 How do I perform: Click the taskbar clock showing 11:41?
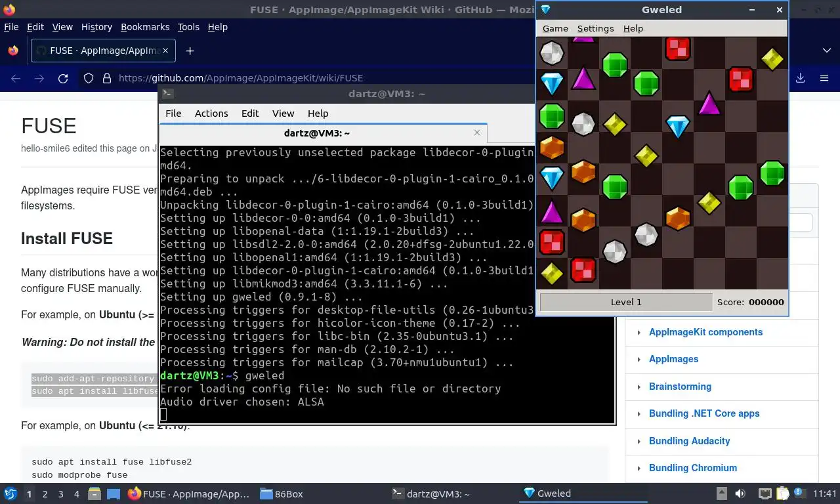point(824,493)
